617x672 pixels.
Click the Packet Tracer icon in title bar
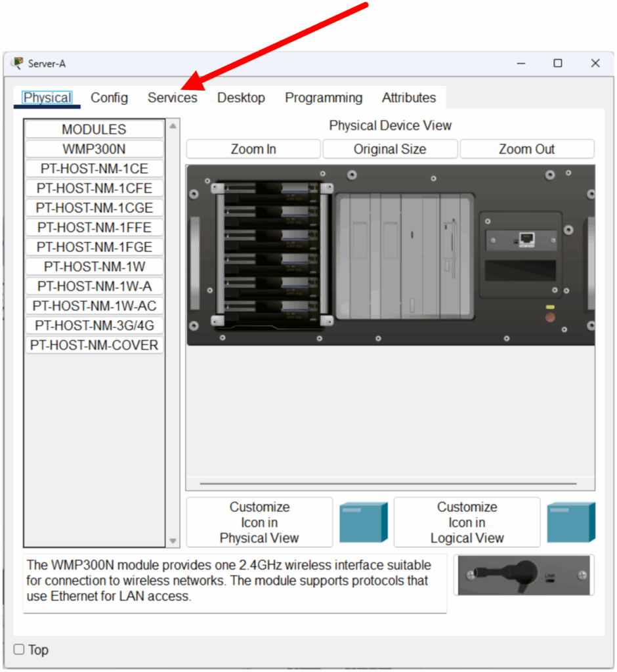click(18, 63)
